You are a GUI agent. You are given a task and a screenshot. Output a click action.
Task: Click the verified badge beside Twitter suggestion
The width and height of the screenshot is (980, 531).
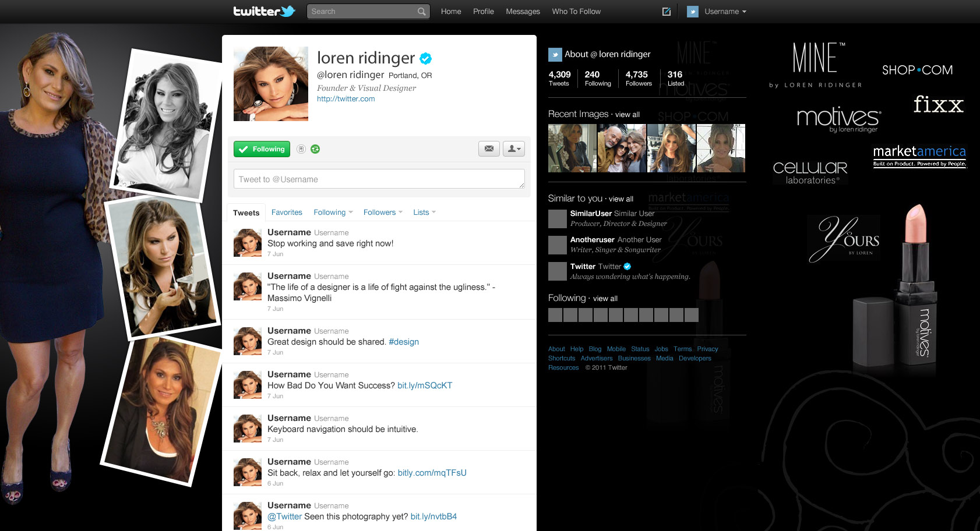point(628,267)
